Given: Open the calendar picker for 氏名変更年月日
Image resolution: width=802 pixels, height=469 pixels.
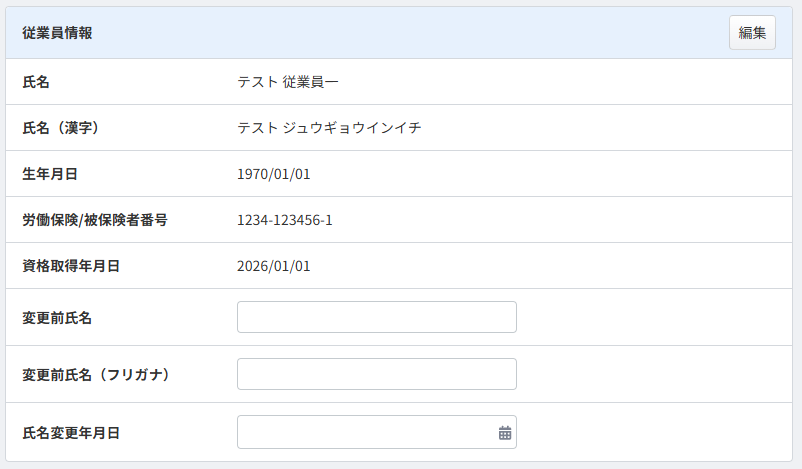Looking at the screenshot, I should click(505, 433).
